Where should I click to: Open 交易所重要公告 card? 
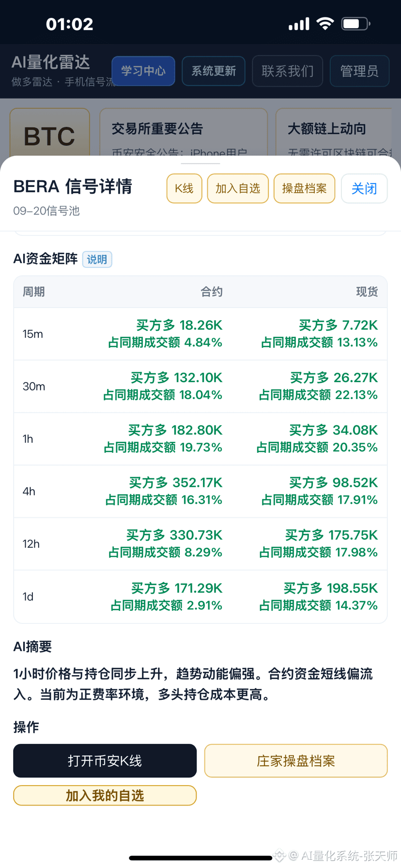coord(184,133)
